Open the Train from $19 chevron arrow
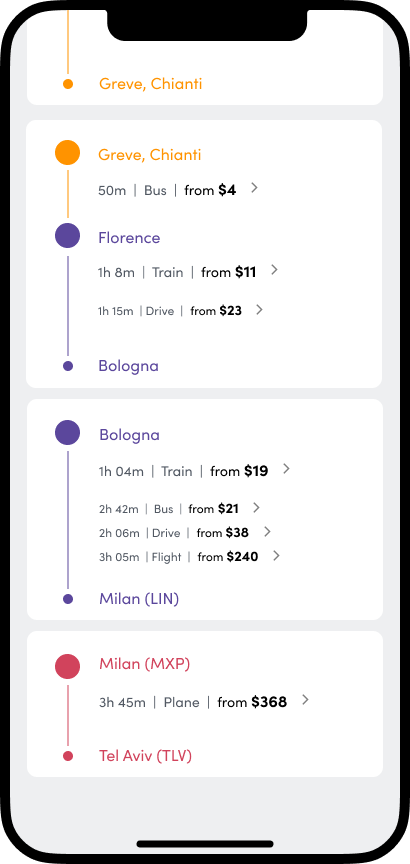The width and height of the screenshot is (410, 864). (x=286, y=469)
